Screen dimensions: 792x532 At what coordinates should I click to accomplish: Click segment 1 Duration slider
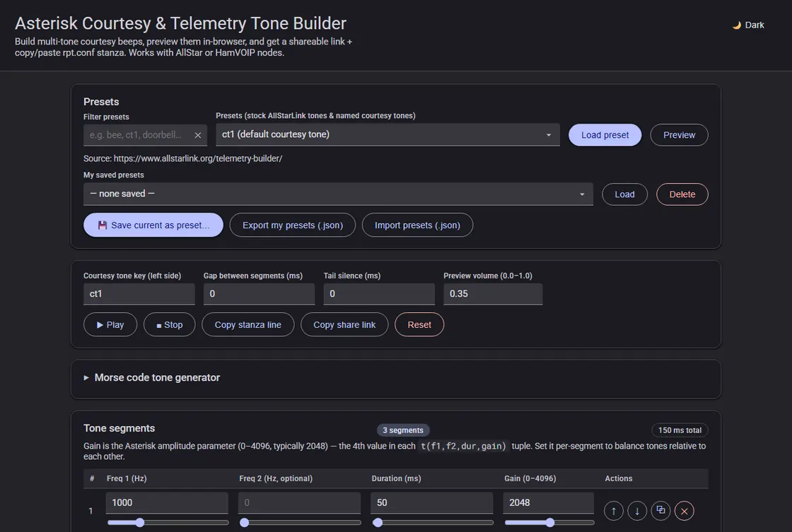433,522
